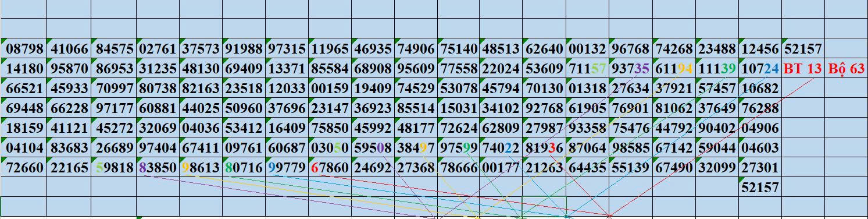This screenshot has width=868, height=219.
Task: Click cell 80716 with green first digit
Action: (x=244, y=168)
